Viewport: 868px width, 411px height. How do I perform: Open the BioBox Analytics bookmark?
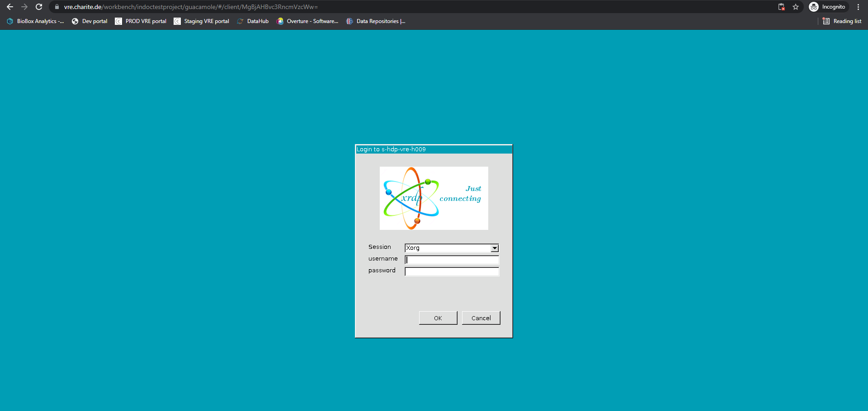click(35, 21)
